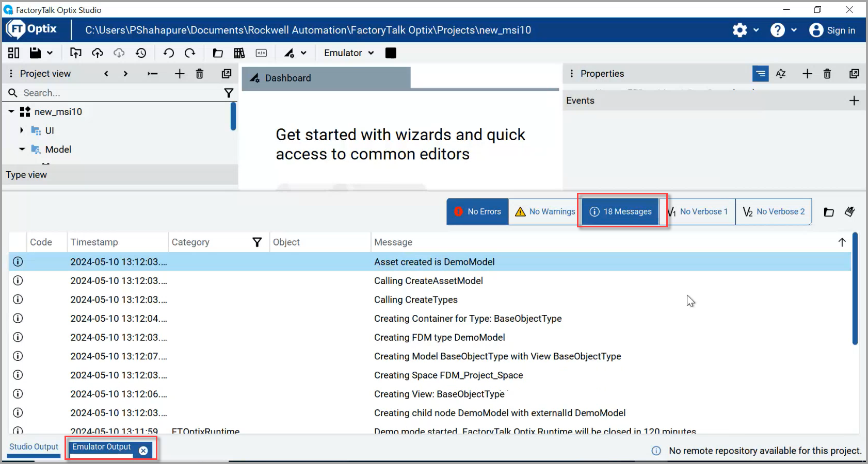The image size is (868, 464).
Task: Select the 'Calling CreateAssetModel' log row
Action: 430,280
